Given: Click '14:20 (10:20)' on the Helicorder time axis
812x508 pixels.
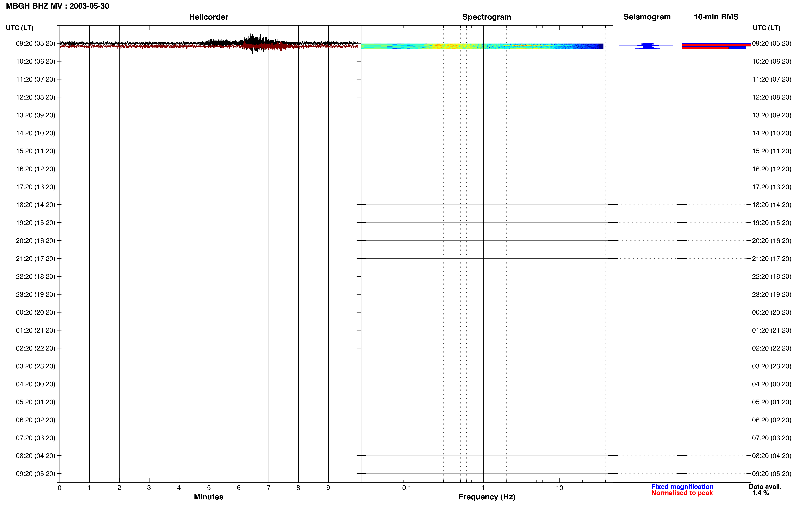Looking at the screenshot, I should coord(36,133).
